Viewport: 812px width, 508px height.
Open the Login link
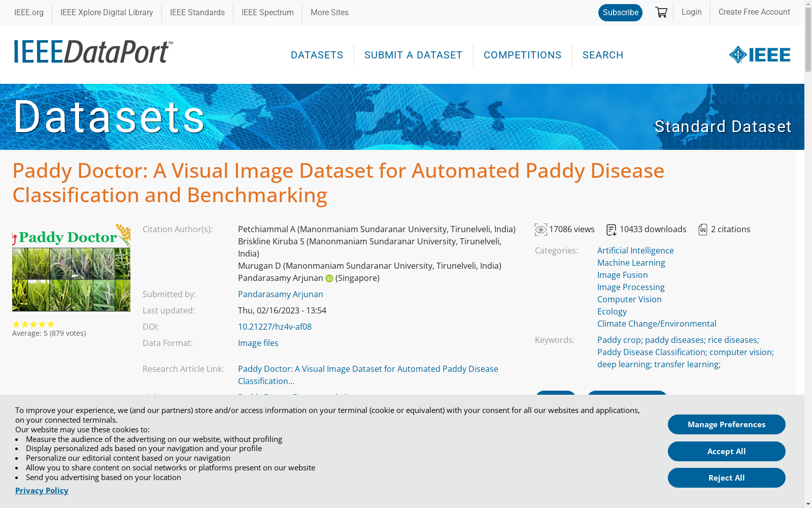tap(691, 12)
